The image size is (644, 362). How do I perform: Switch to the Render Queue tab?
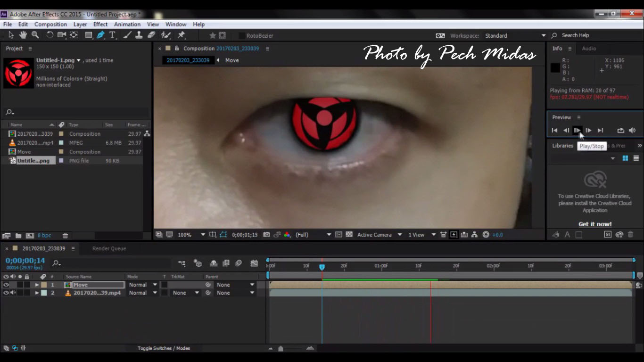[x=109, y=248]
